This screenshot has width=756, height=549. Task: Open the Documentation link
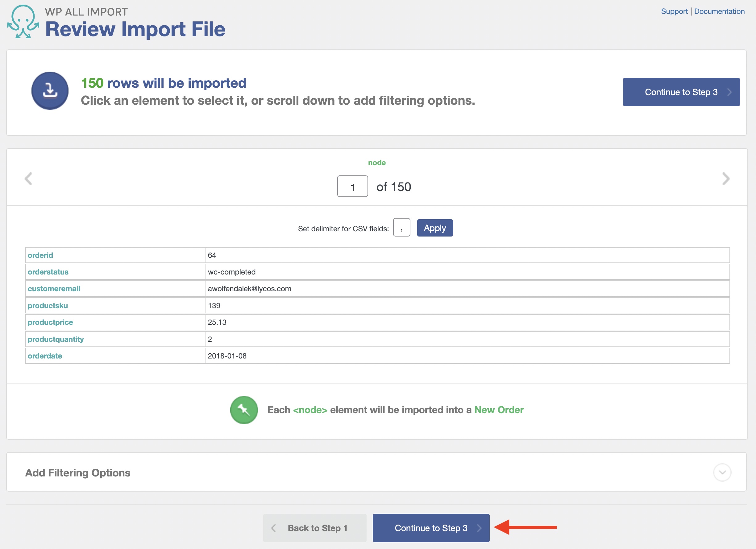point(719,11)
